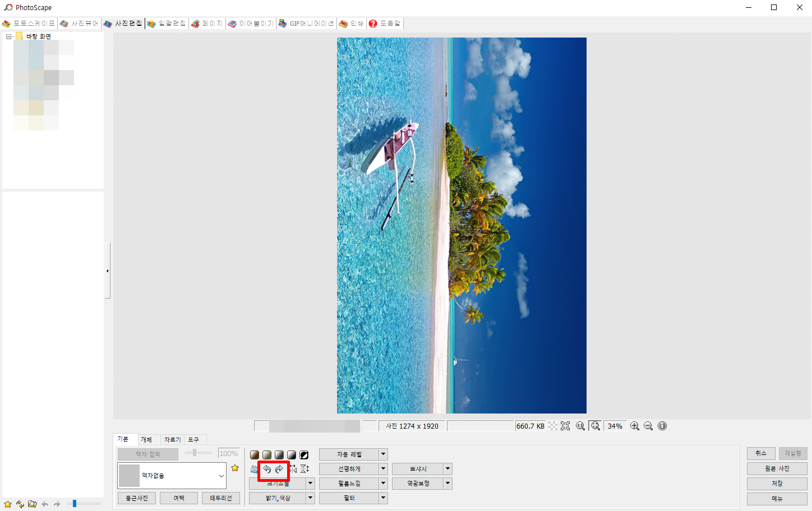Click the forward arrow in bottom-left bar
The height and width of the screenshot is (511, 812).
click(x=57, y=504)
